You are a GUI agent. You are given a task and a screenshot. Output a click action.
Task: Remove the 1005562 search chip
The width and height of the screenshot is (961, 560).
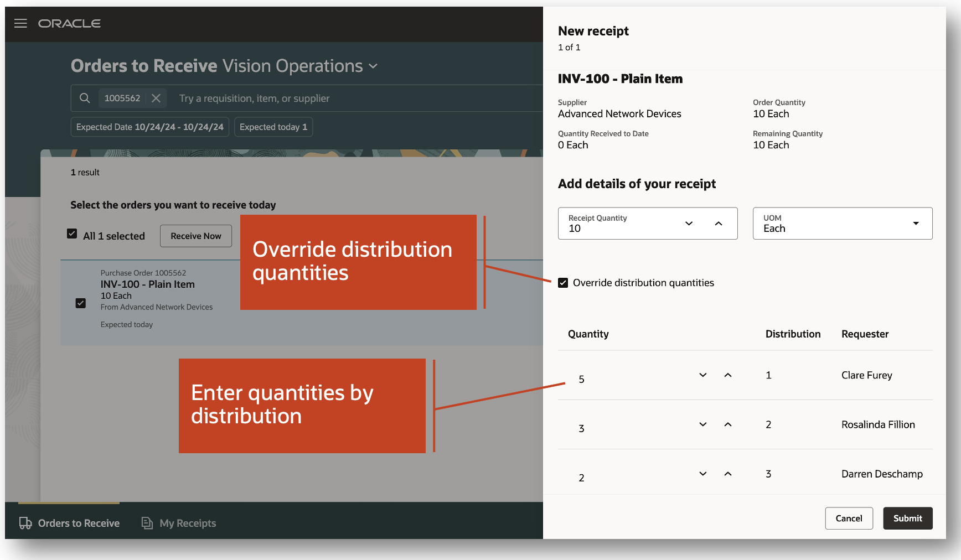156,98
